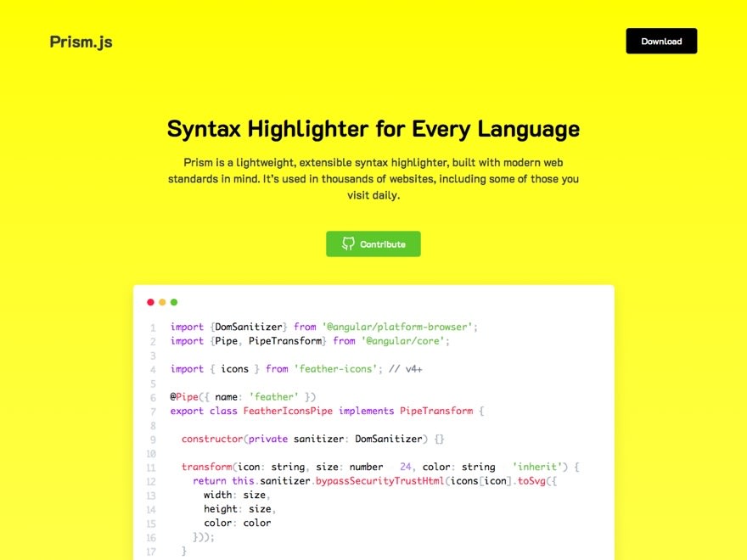Click the '@angular/core' import string
The height and width of the screenshot is (560, 747).
tap(404, 341)
